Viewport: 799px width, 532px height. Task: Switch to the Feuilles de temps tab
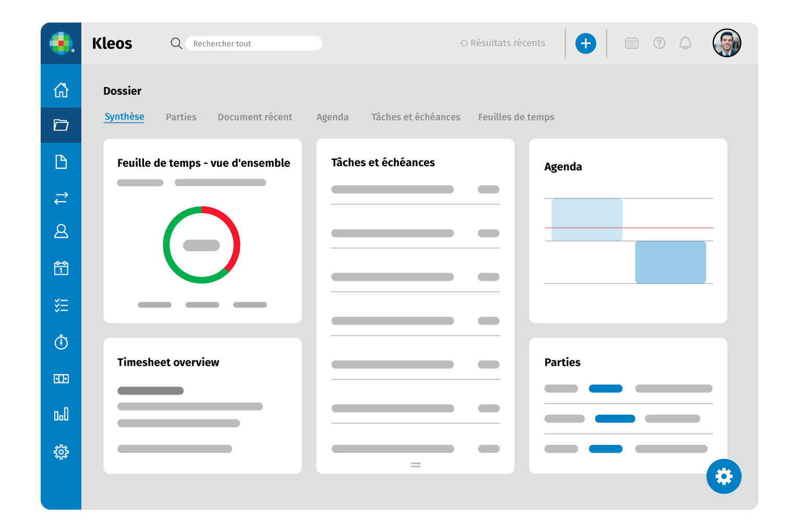[x=516, y=117]
